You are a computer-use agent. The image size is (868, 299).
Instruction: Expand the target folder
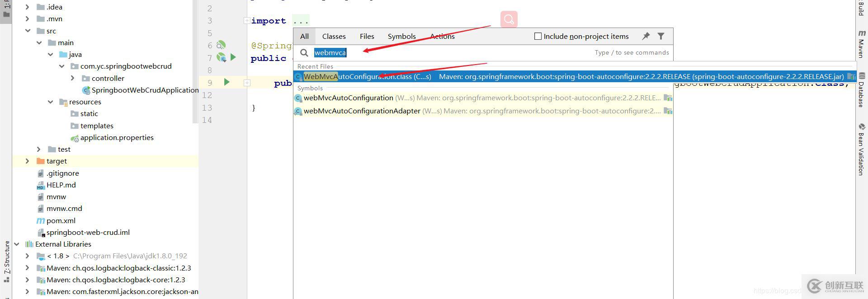27,161
